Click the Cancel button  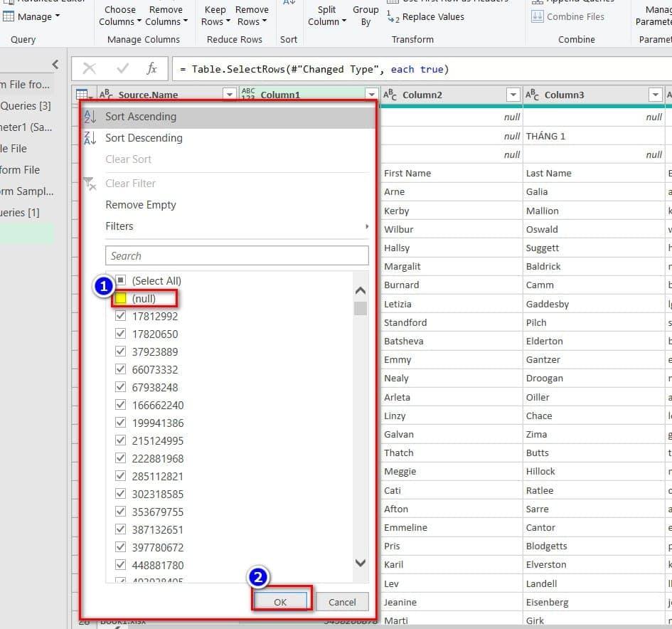tap(342, 602)
